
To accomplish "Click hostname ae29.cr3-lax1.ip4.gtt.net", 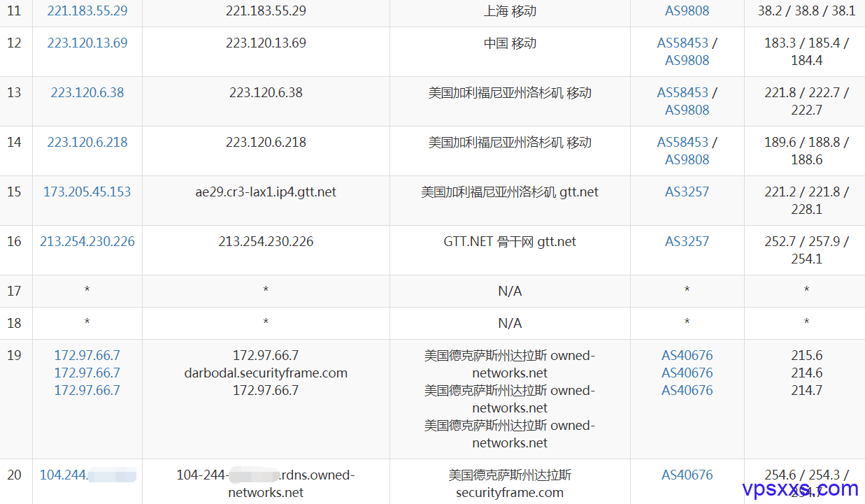I will click(266, 192).
